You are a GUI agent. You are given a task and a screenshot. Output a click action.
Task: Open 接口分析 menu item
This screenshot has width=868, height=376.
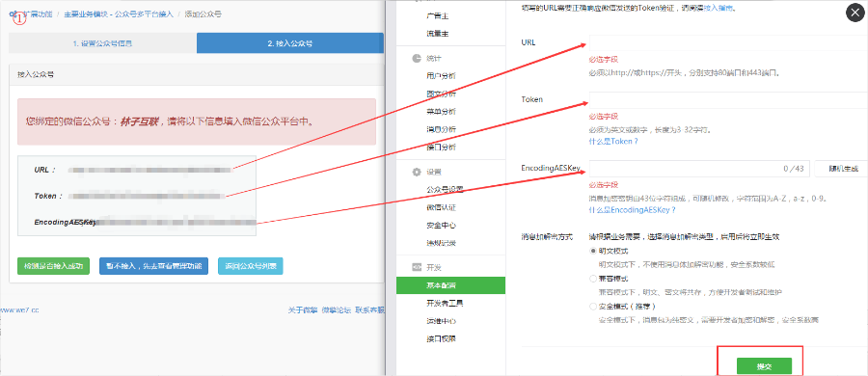point(441,148)
